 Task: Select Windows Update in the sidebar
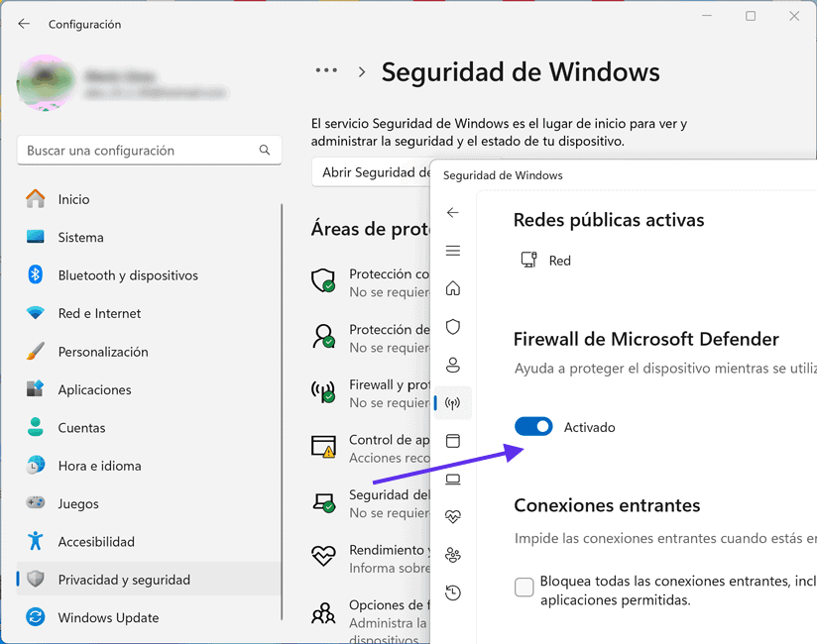tap(108, 617)
